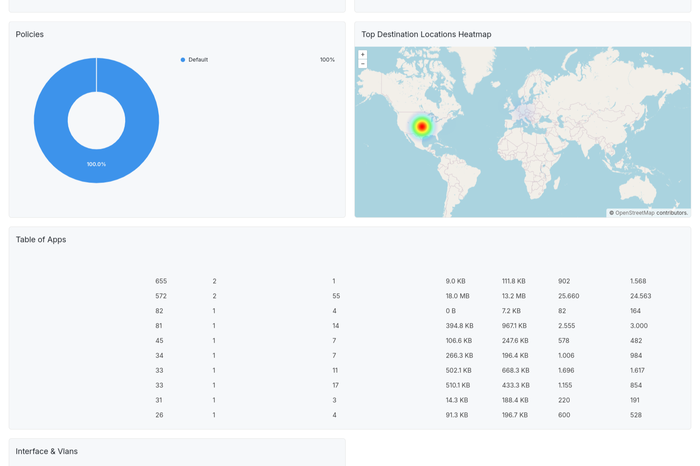Viewport: 700px width, 466px height.
Task: Click the blue Default legend dot
Action: pyautogui.click(x=183, y=60)
